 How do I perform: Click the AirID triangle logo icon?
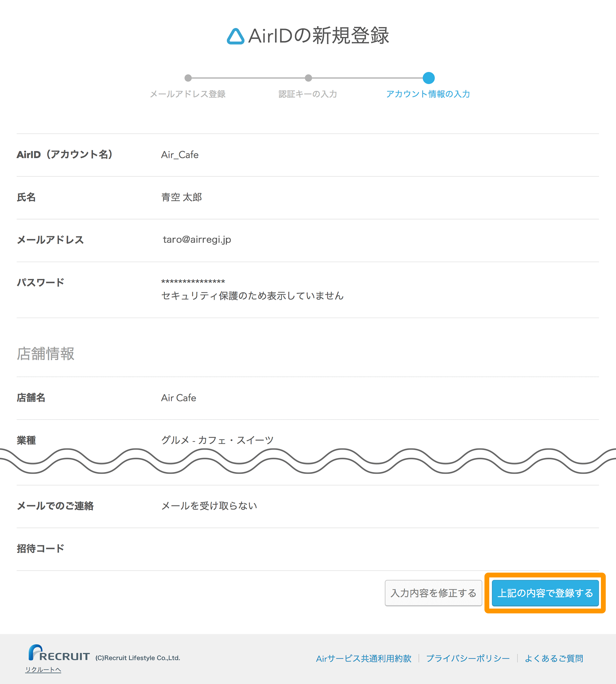click(235, 36)
